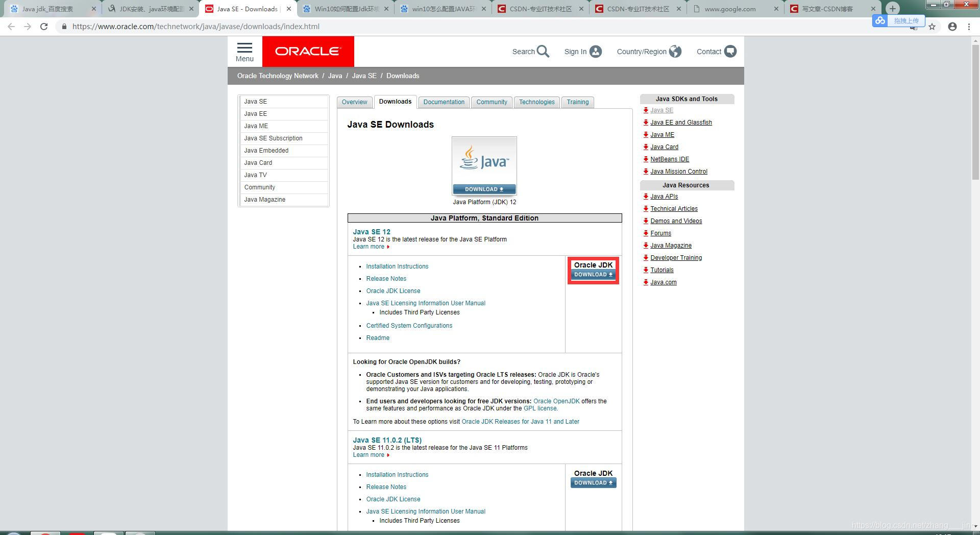Viewport: 980px width, 535px height.
Task: Open Java.com link
Action: pyautogui.click(x=663, y=282)
